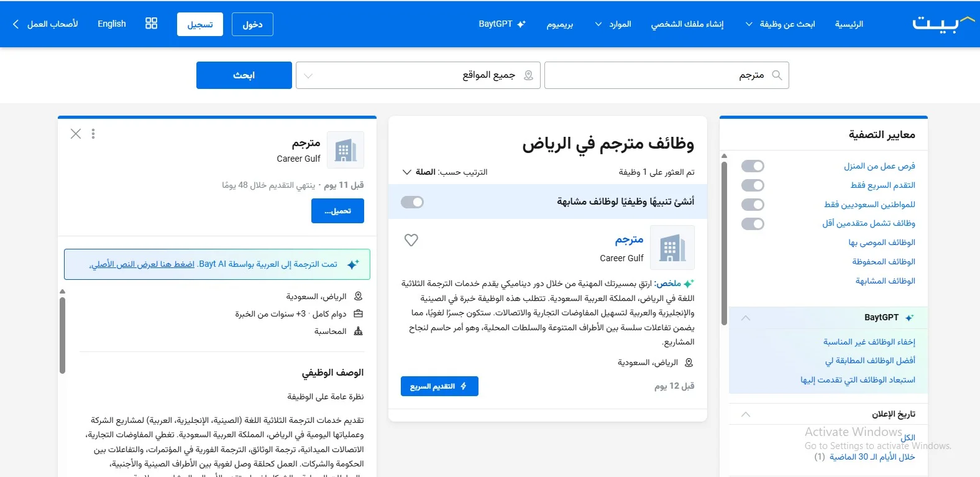This screenshot has width=980, height=477.
Task: Open the sort by الصلة dropdown
Action: click(445, 172)
